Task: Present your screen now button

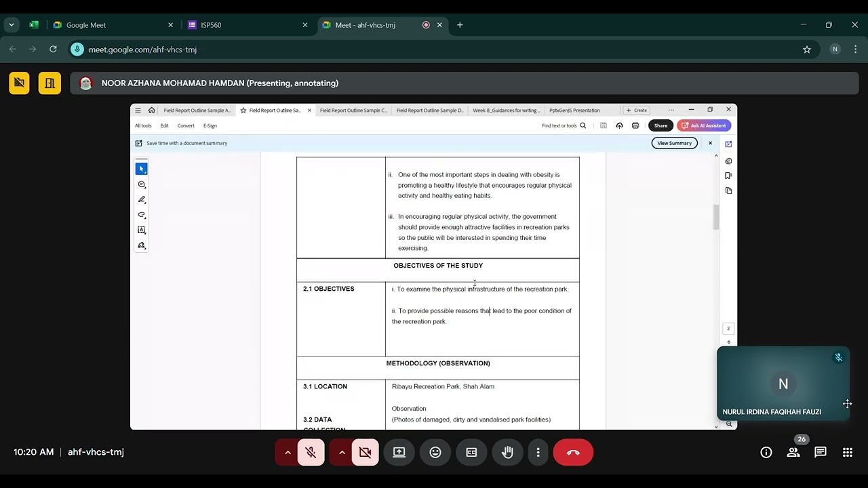Action: click(x=399, y=452)
